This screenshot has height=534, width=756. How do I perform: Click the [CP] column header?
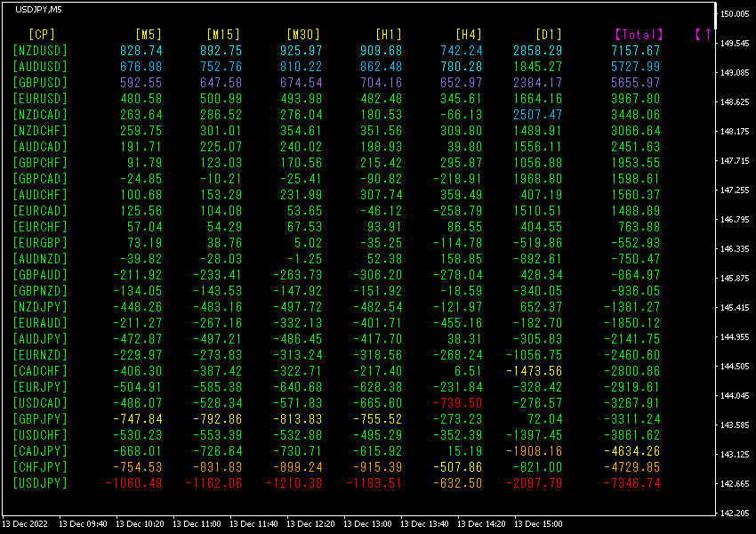[x=42, y=34]
